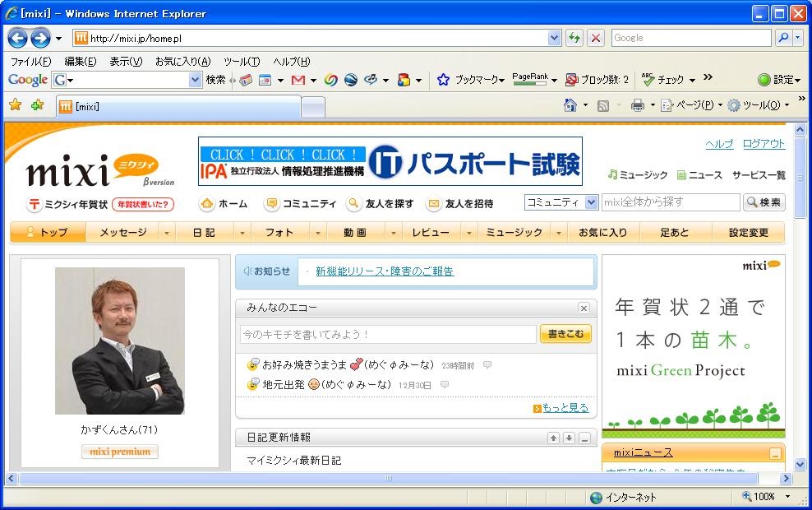Click the mixi全体から探す search field
This screenshot has width=812, height=510.
(x=671, y=202)
